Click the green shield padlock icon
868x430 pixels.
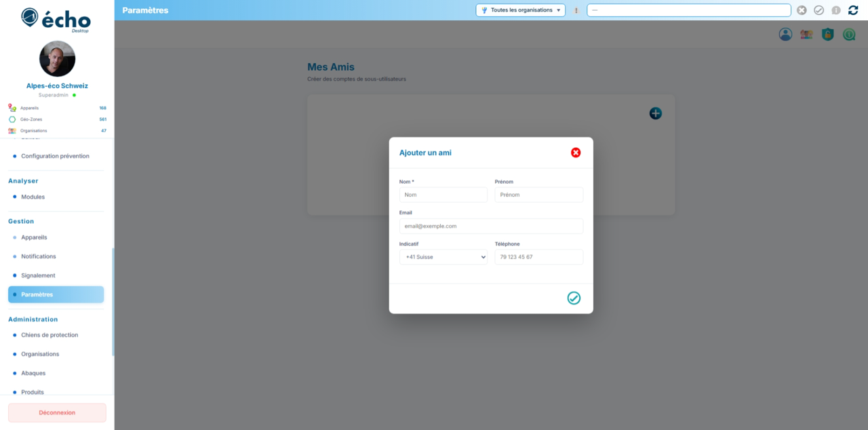[x=827, y=35]
